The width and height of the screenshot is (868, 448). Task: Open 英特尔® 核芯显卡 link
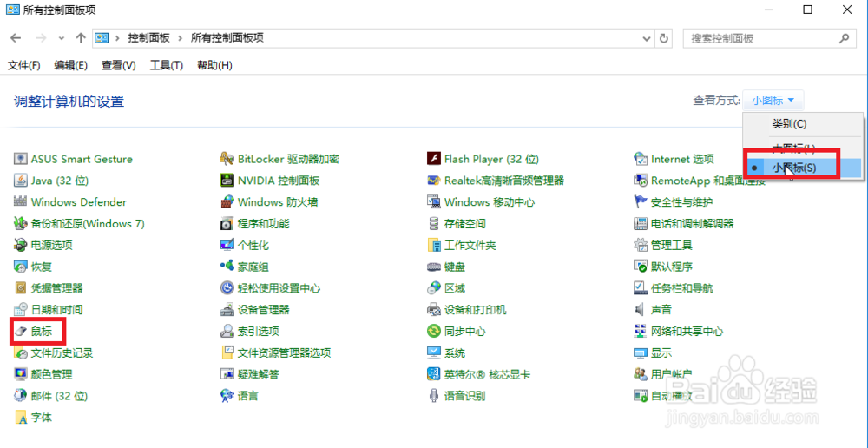click(x=487, y=374)
